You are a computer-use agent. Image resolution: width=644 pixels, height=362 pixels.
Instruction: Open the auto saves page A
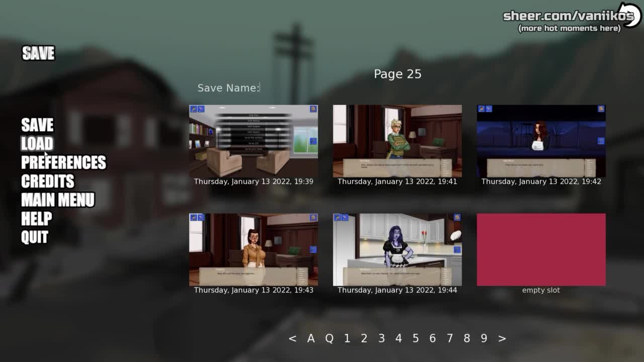click(x=311, y=338)
